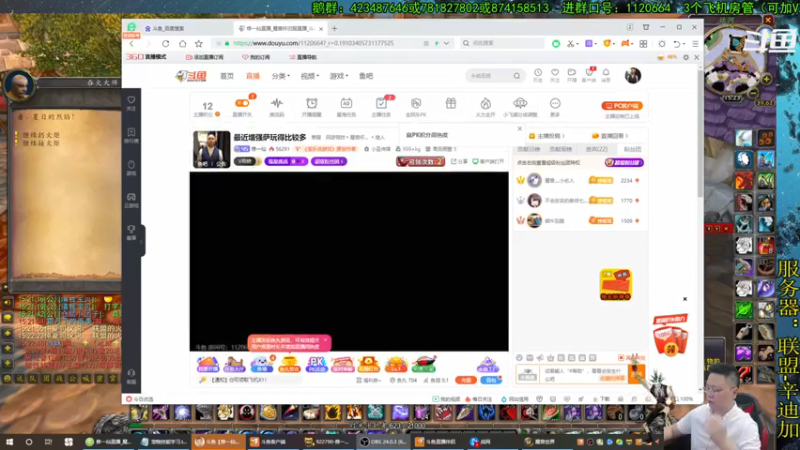800x450 pixels.
Task: Click Windows taskbar search circle
Action: tap(29, 442)
